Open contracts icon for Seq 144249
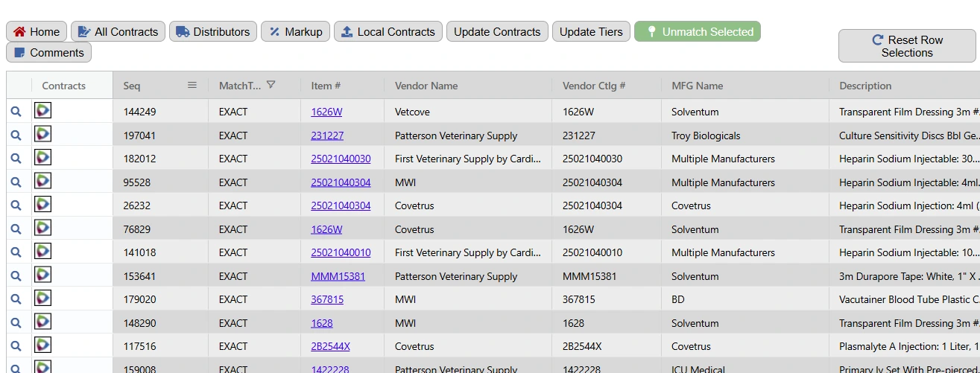Viewport: 980px width, 373px height. tap(43, 110)
